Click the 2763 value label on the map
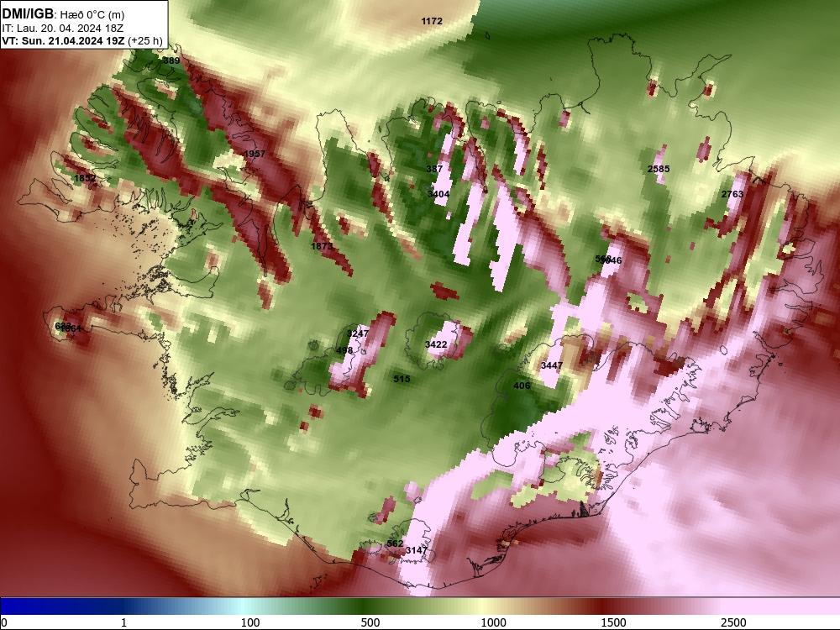Screen dimensions: 840x630 732,194
